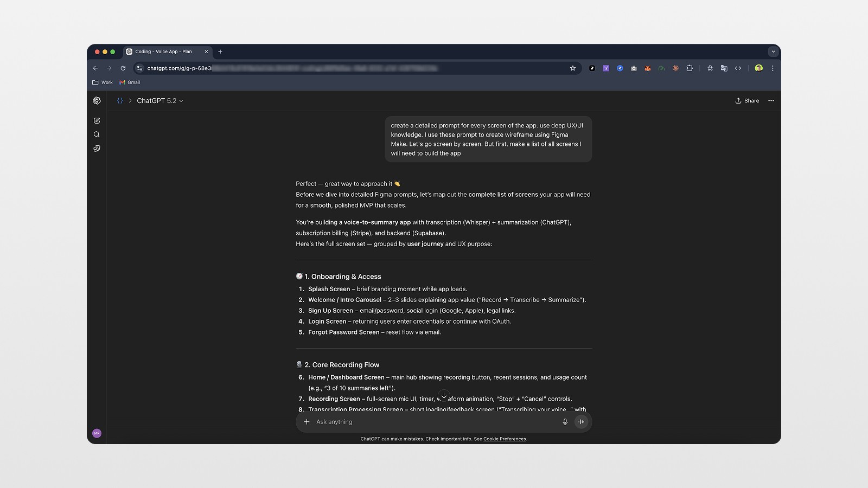The width and height of the screenshot is (868, 488).
Task: Open the orange starburst Claude extension
Action: tap(675, 68)
